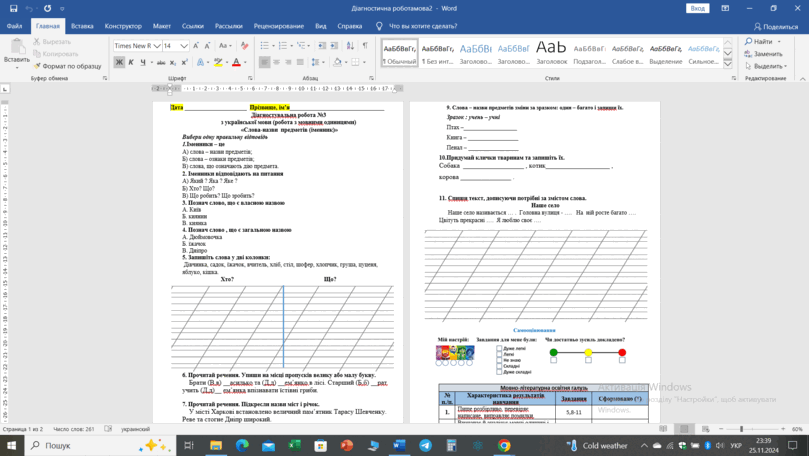809x456 pixels.
Task: Click Windows search box Пошук
Action: point(100,445)
